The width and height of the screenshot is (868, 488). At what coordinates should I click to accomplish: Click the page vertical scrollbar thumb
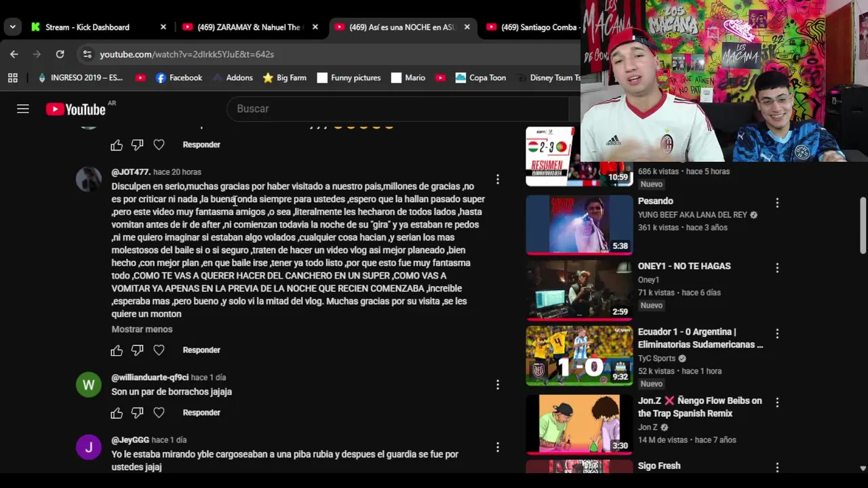coord(863,224)
